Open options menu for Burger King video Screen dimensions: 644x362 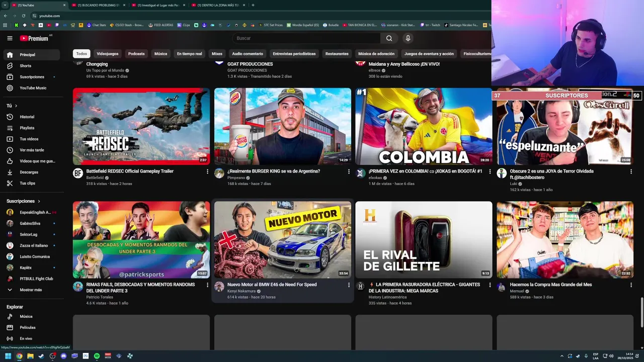click(x=349, y=171)
